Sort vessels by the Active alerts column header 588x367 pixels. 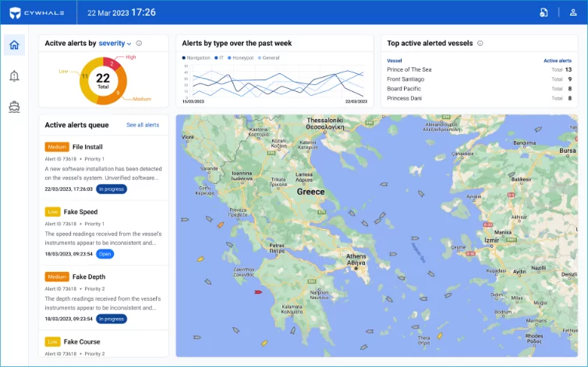(x=557, y=60)
